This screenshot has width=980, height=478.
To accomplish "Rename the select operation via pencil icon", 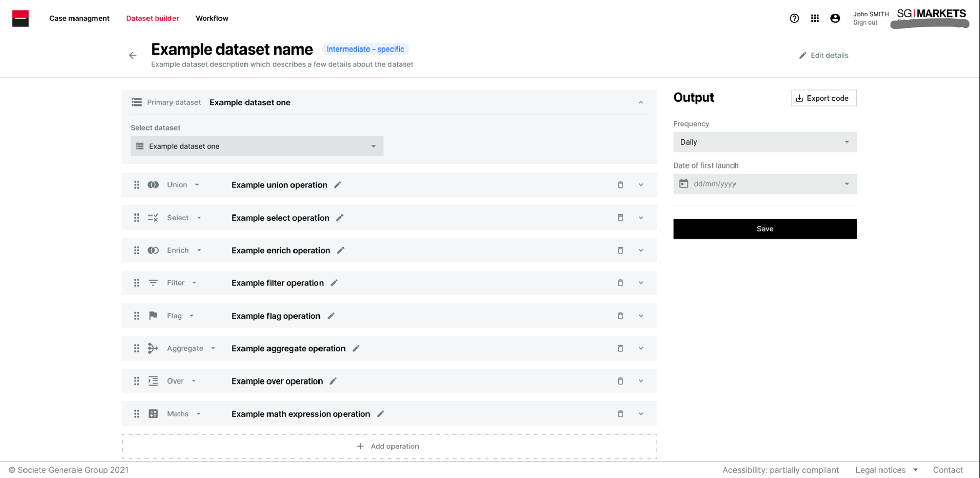I will point(339,218).
